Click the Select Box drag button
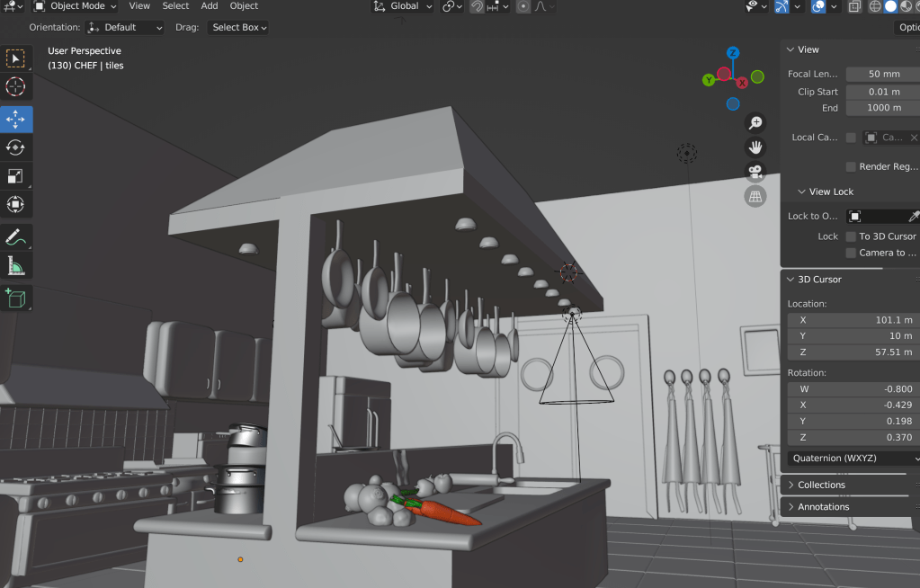The height and width of the screenshot is (588, 920). pos(238,28)
